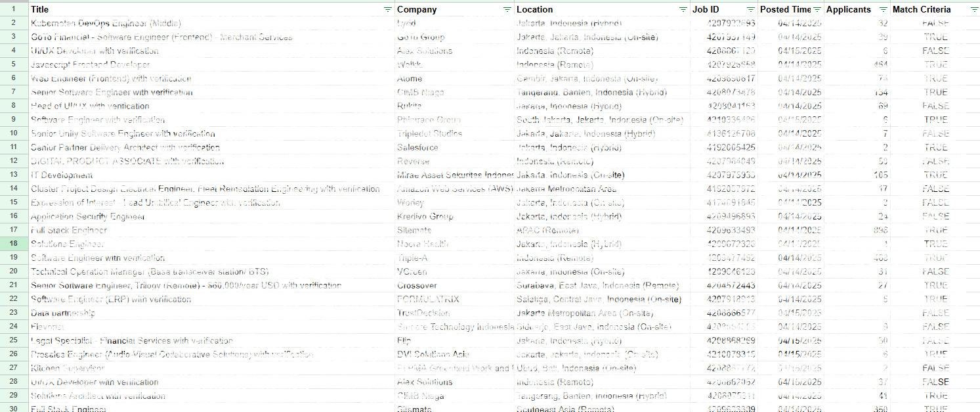Click the FORMULATRIX company cell
The height and width of the screenshot is (412, 980).
(x=454, y=299)
